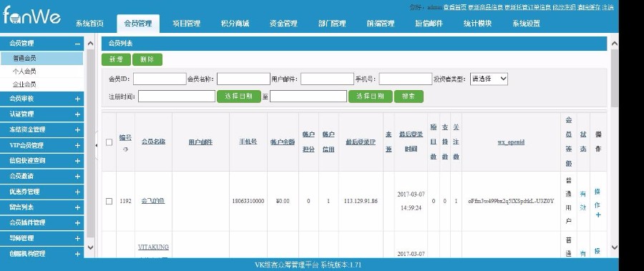The width and height of the screenshot is (644, 271).
Task: Click 选择日期 for the start date
Action: coord(238,97)
